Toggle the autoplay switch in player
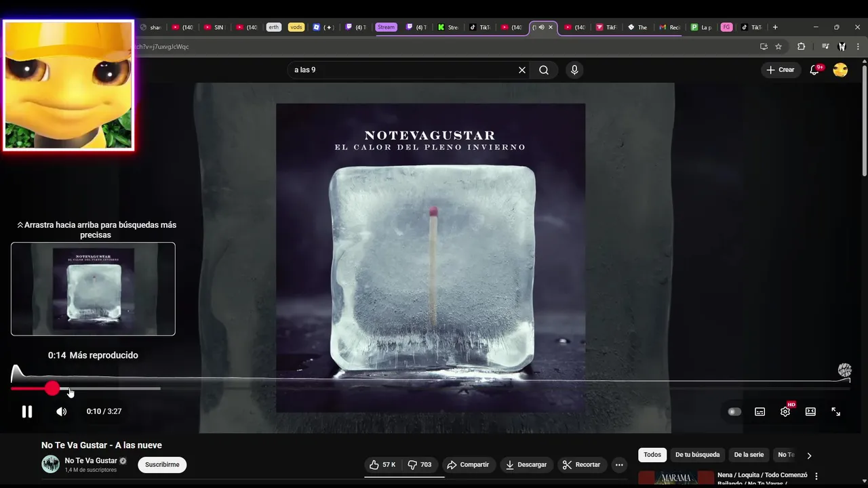 click(x=734, y=411)
